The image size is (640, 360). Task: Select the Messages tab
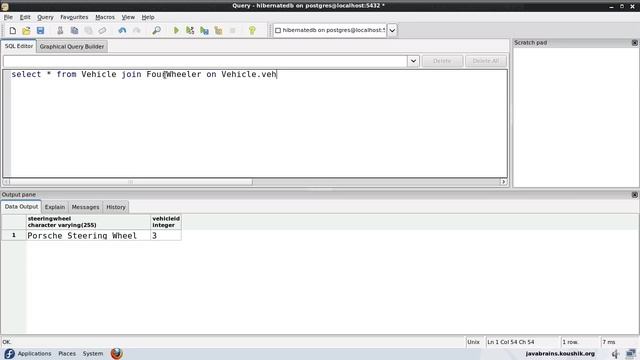85,207
